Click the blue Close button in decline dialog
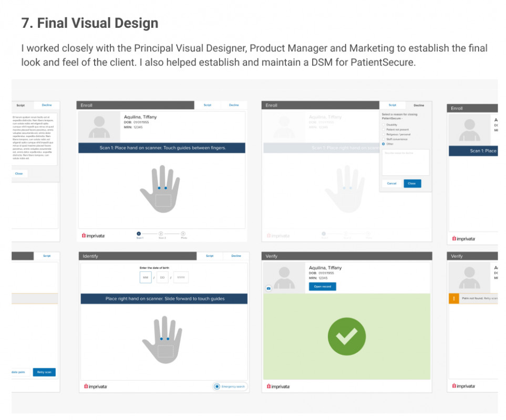The width and height of the screenshot is (506, 420). 412,183
